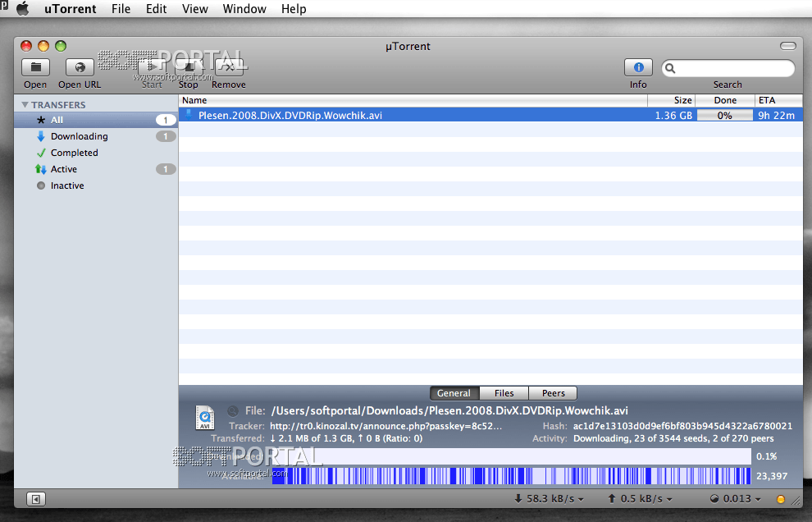The image size is (812, 522).
Task: Toggle the sidebar with bottom-left button
Action: [36, 499]
